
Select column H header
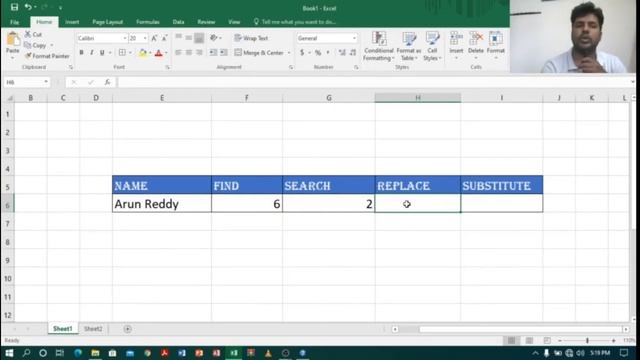418,98
